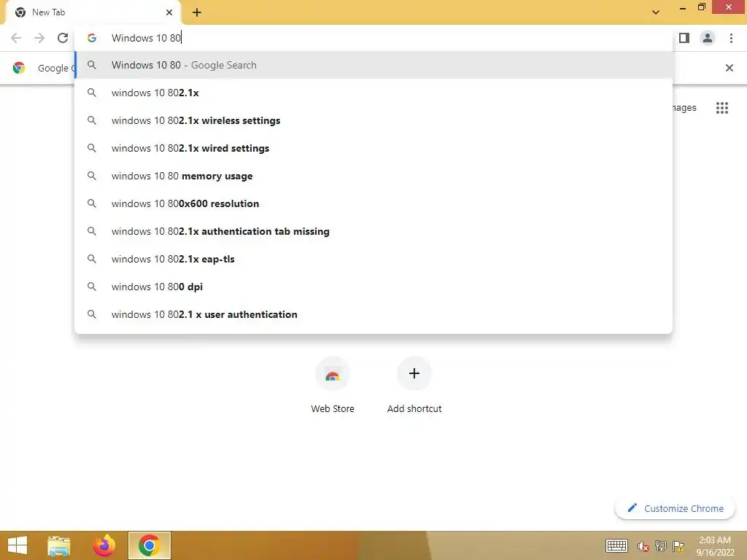The height and width of the screenshot is (560, 747).
Task: Click the Chrome taskbar icon
Action: click(x=149, y=545)
